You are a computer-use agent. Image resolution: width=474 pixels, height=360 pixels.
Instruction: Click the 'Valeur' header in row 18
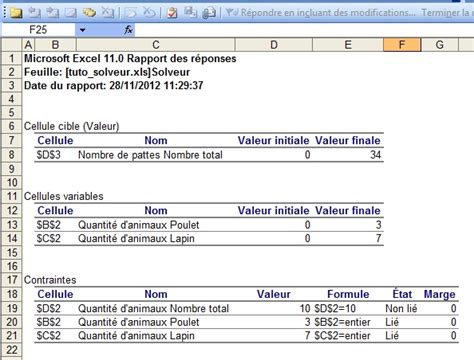[274, 294]
